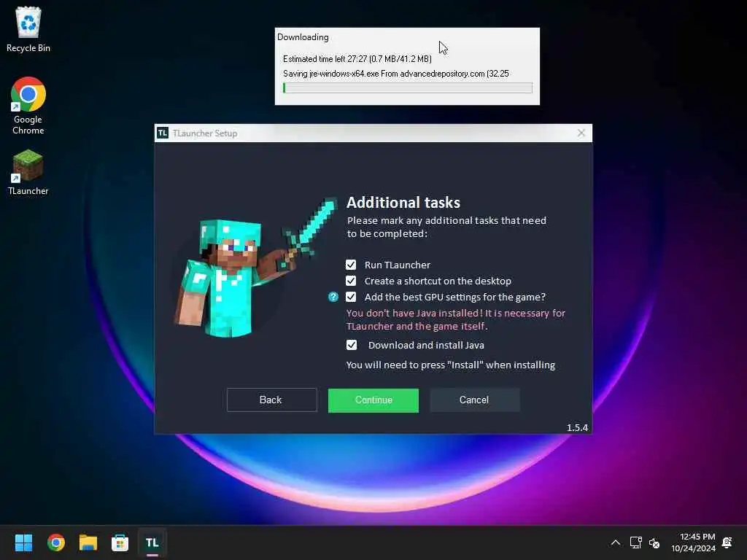Viewport: 747px width, 560px height.
Task: Open the notification bell icon
Action: (x=727, y=542)
